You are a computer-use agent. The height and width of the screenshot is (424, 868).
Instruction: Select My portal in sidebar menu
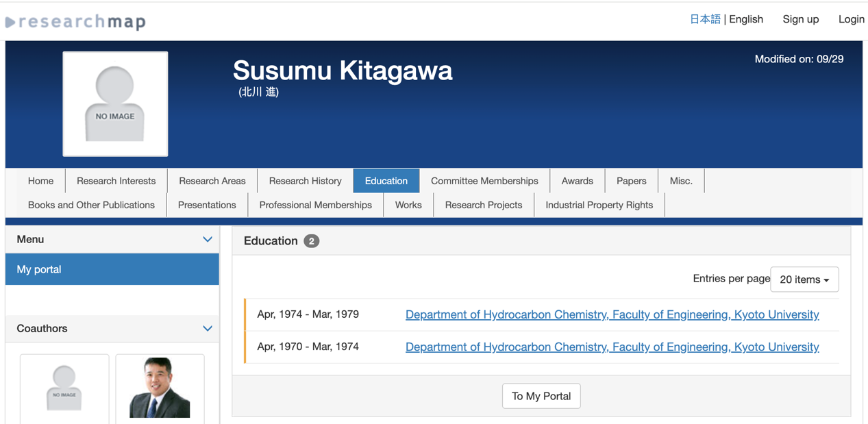click(x=112, y=269)
